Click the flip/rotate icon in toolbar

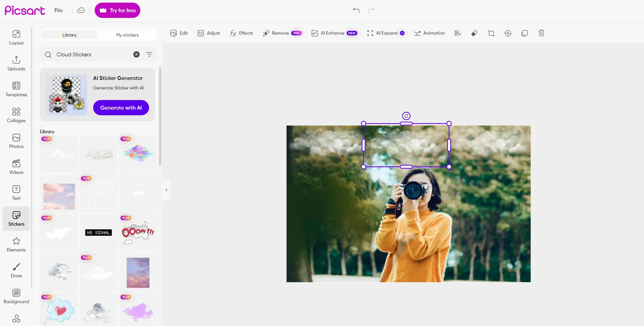point(508,33)
